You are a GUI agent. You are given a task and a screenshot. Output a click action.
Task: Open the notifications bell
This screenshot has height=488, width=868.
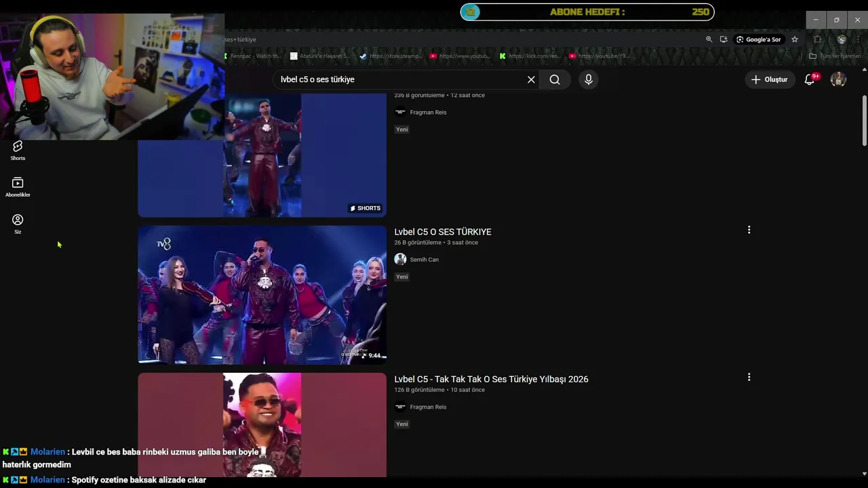tap(810, 79)
